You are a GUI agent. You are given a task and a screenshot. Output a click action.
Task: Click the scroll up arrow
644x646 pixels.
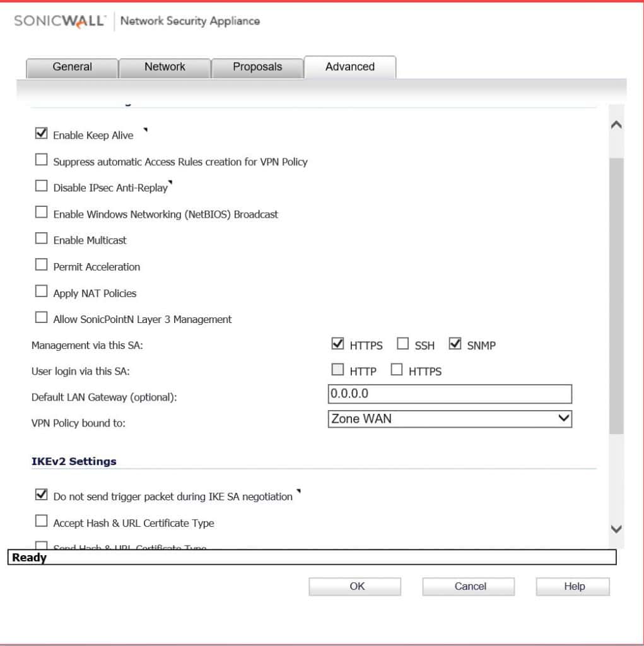(x=616, y=124)
